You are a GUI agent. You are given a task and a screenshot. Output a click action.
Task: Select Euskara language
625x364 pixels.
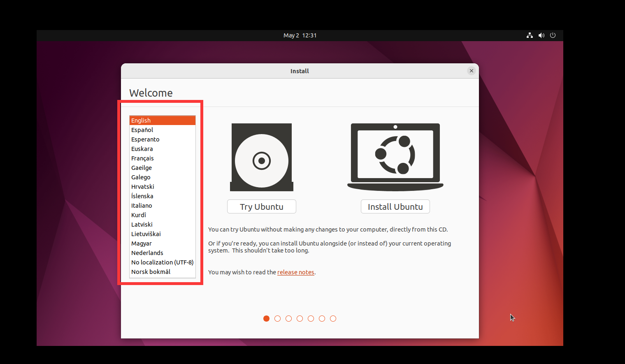pos(163,149)
